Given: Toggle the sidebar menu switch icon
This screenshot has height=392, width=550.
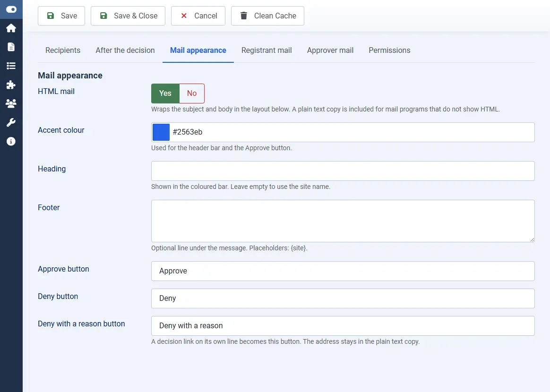Looking at the screenshot, I should pos(11,9).
